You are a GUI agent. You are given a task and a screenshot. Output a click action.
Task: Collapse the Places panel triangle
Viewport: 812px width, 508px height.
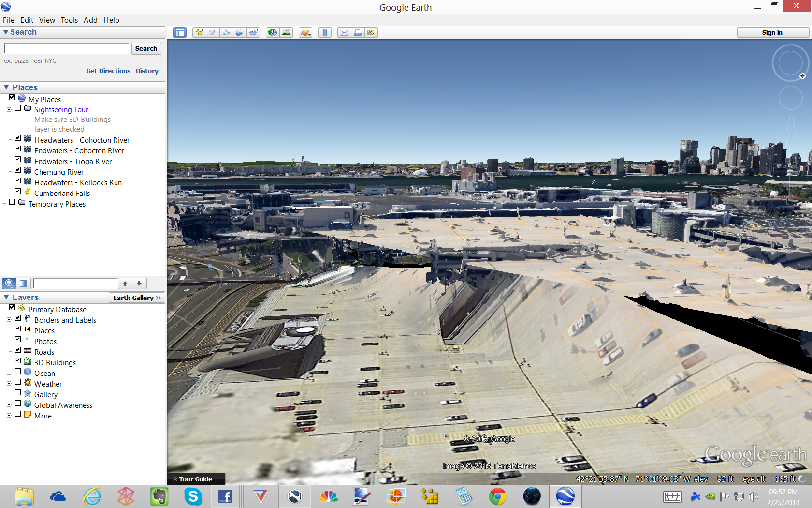pos(6,88)
